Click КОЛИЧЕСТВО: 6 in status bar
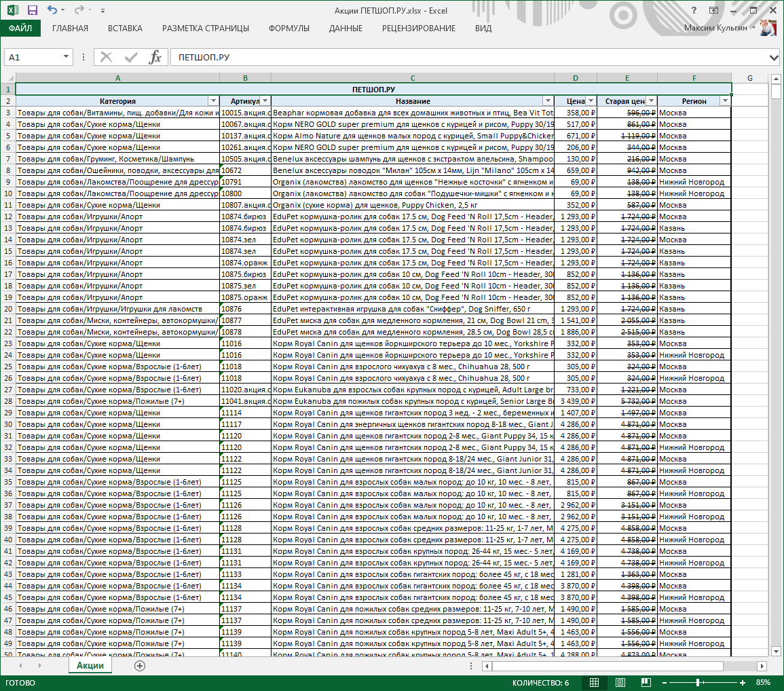 click(x=540, y=682)
